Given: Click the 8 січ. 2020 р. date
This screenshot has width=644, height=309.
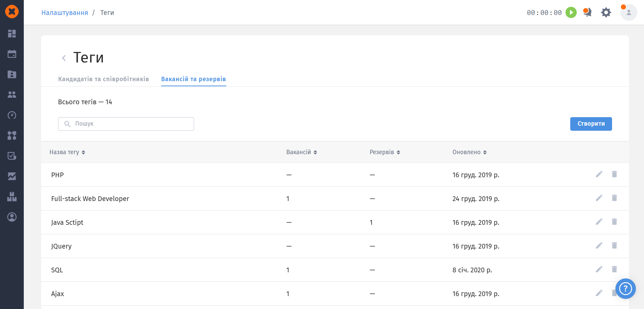Looking at the screenshot, I should 472,270.
